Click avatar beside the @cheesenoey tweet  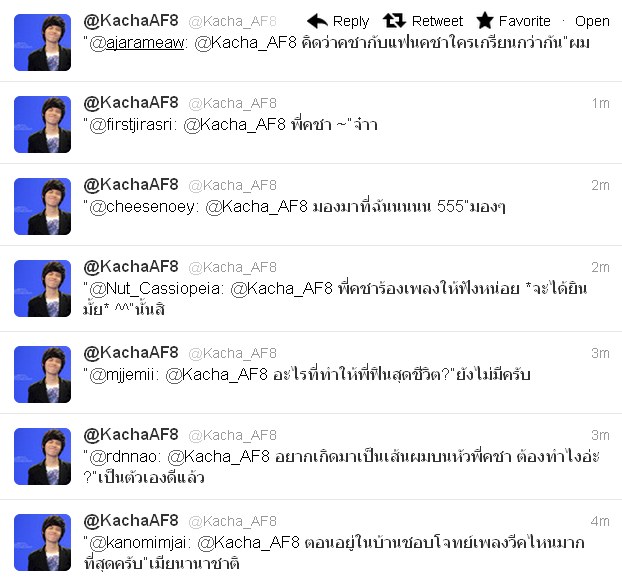42,207
